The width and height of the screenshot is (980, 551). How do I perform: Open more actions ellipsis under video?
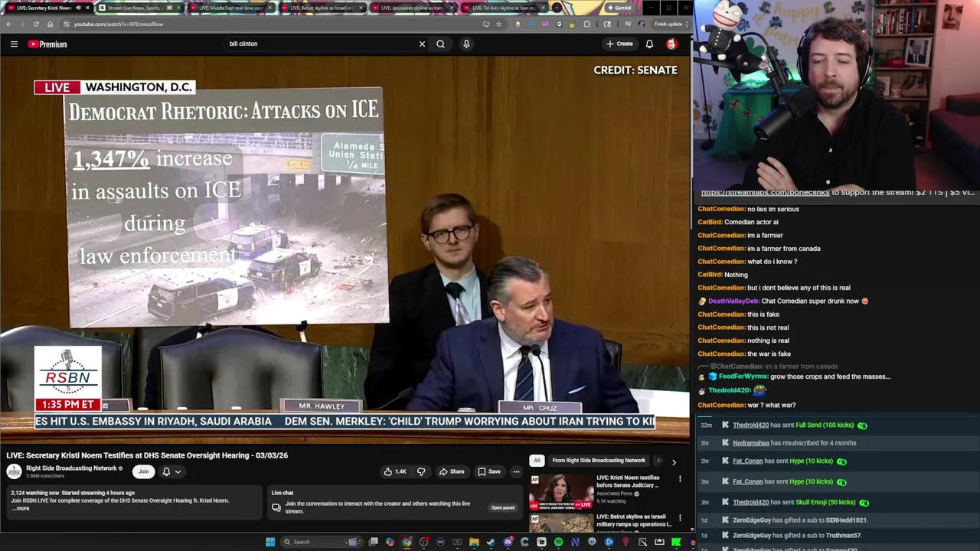(x=516, y=471)
